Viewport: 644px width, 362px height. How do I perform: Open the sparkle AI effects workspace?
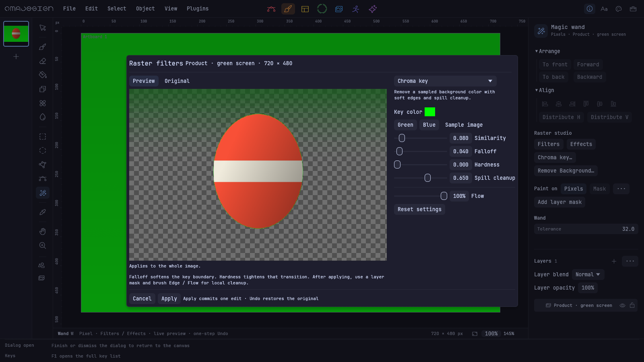pos(373,9)
